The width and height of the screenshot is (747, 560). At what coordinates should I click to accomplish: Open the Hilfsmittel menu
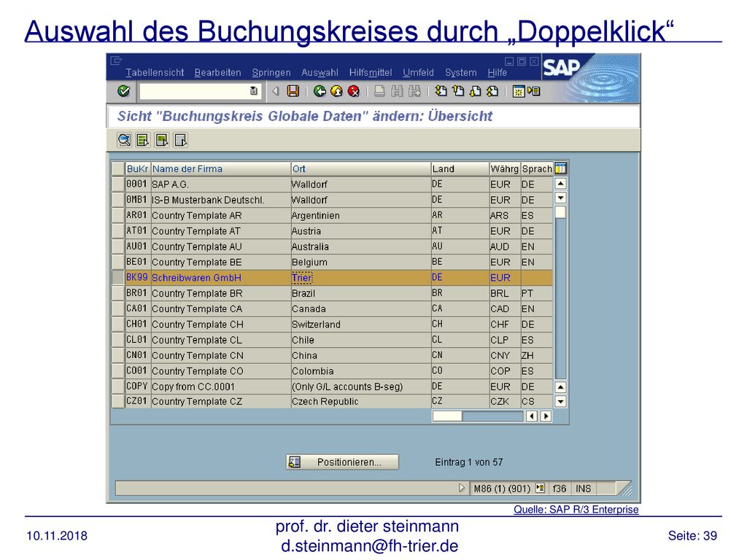tap(371, 72)
